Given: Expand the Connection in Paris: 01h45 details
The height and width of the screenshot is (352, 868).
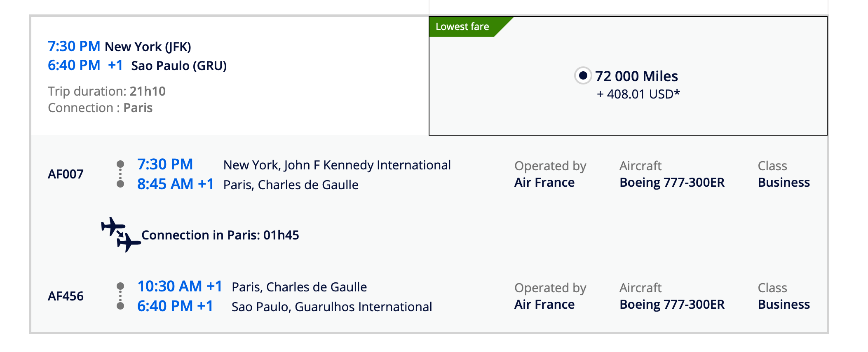Looking at the screenshot, I should 221,235.
